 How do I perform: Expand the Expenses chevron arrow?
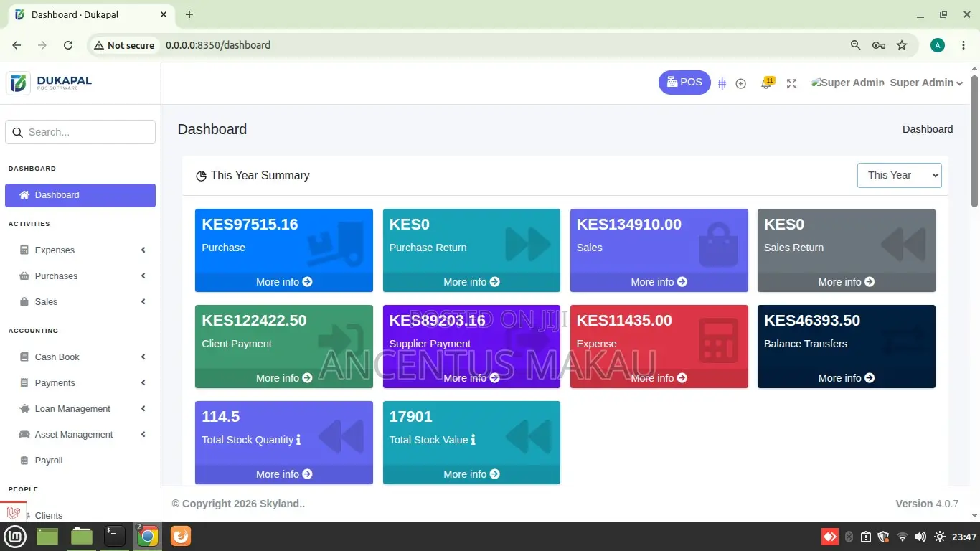tap(143, 250)
